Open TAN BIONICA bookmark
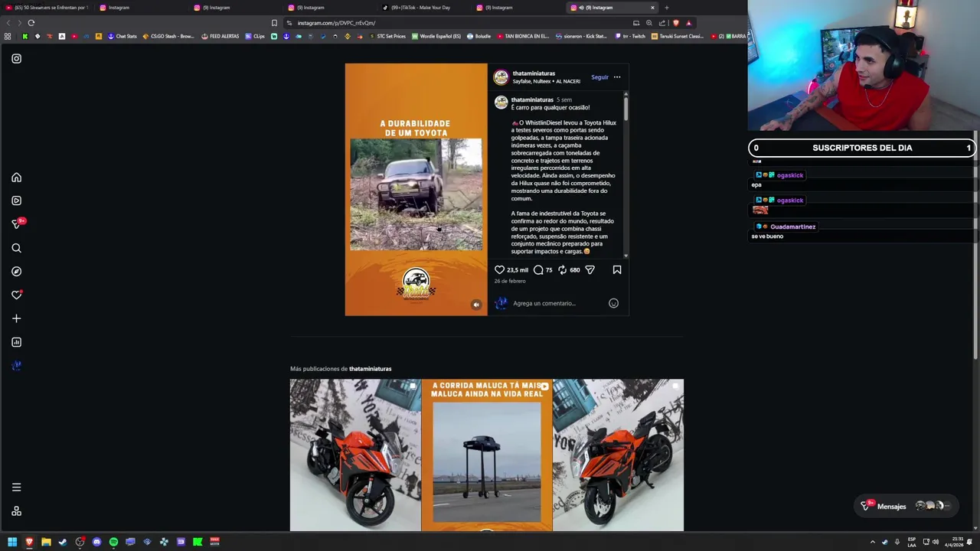This screenshot has height=551, width=980. coord(523,36)
